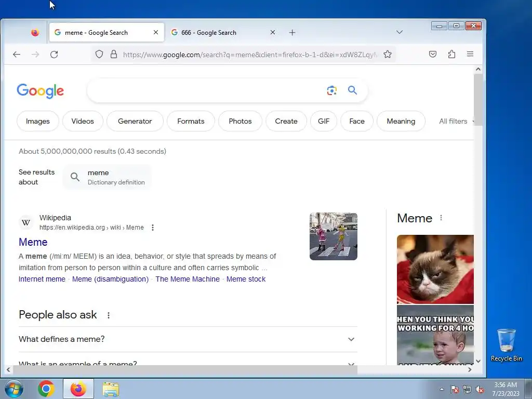Open tracking protection shield icon
This screenshot has height=399, width=532.
click(99, 54)
